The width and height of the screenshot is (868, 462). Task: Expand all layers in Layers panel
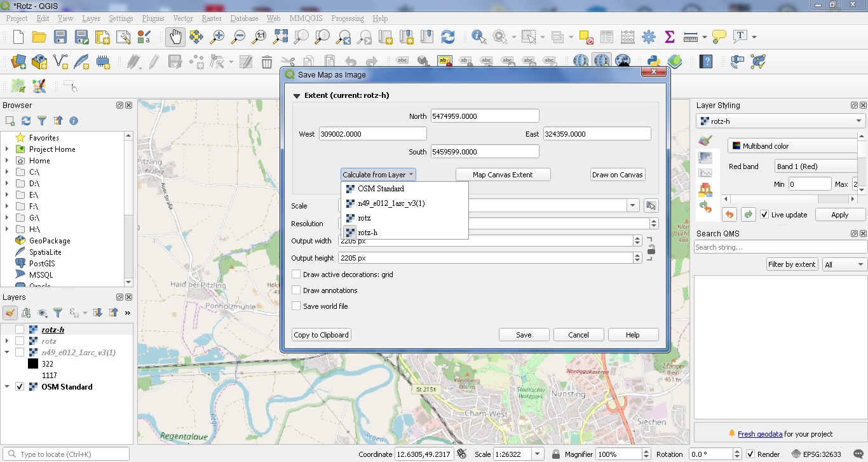point(98,313)
